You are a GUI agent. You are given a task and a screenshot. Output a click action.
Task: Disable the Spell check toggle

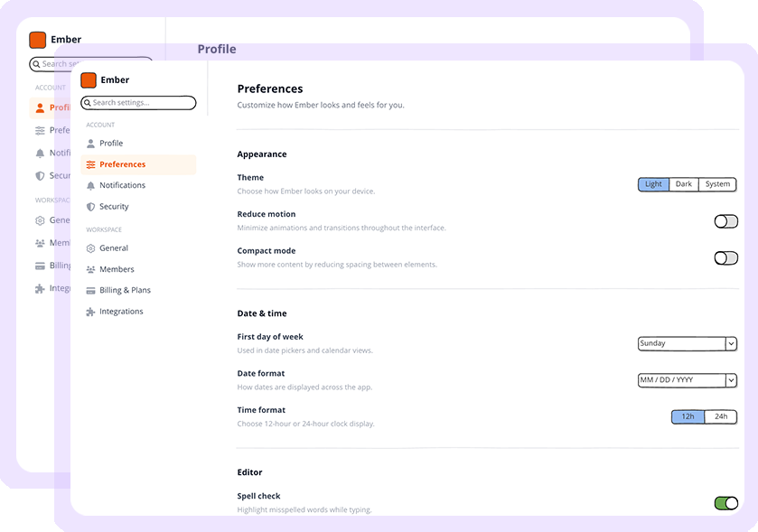click(726, 503)
